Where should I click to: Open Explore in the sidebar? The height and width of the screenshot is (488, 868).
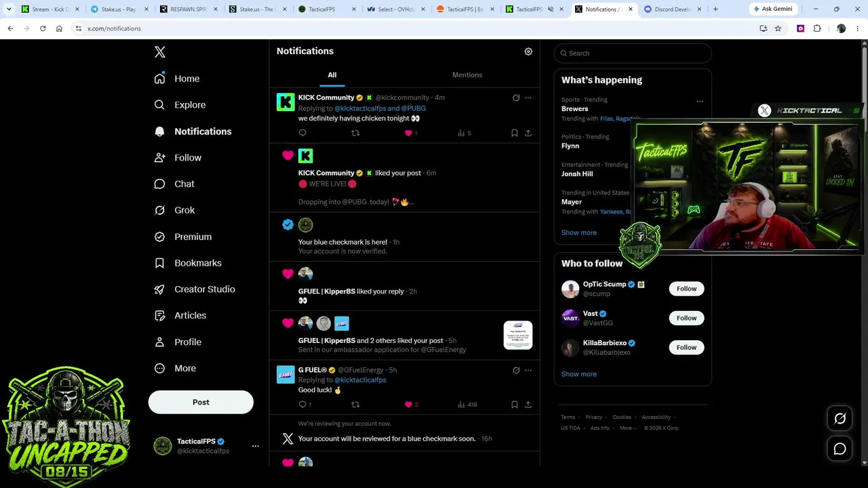tap(180, 105)
